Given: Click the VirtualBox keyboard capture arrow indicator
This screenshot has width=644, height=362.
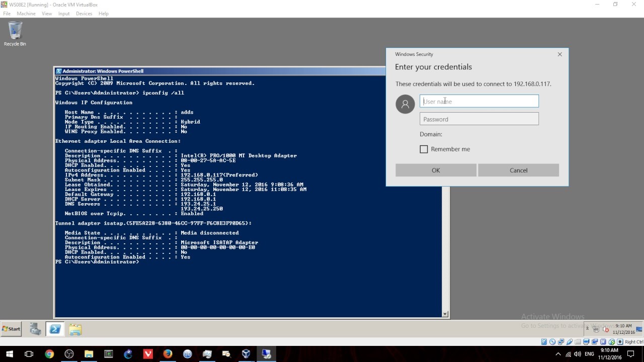Looking at the screenshot, I should pos(620,342).
